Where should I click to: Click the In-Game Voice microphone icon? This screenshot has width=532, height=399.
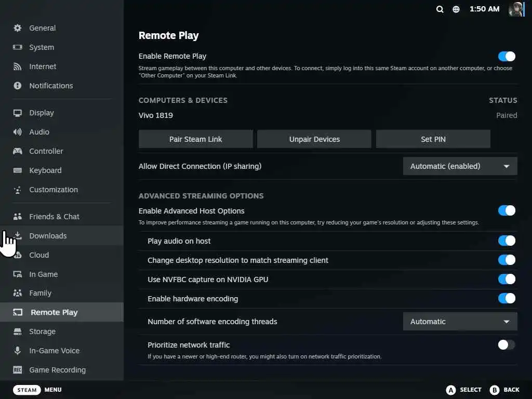click(x=18, y=351)
